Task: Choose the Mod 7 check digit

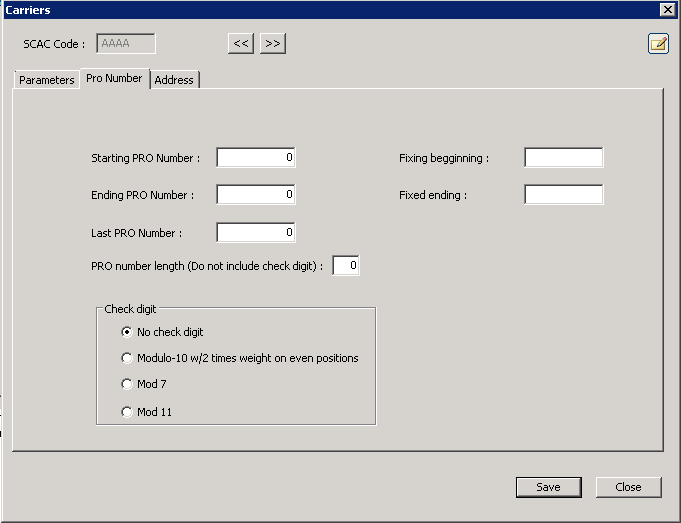Action: [x=126, y=384]
